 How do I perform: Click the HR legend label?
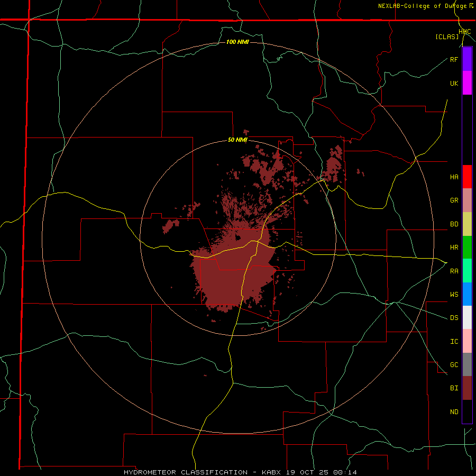[454, 248]
